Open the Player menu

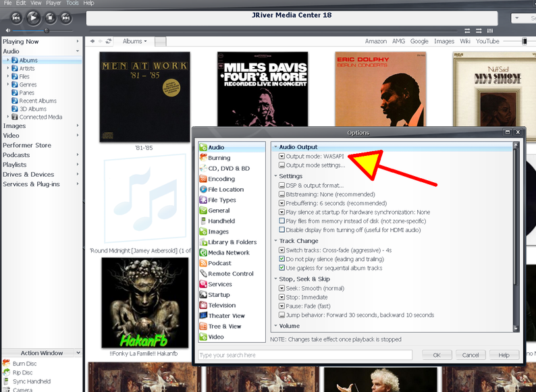53,3
